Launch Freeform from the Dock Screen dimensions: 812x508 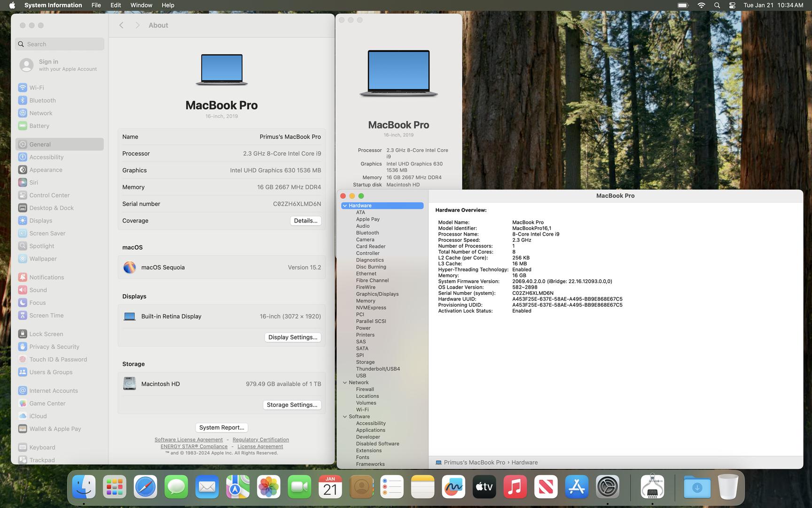coord(453,487)
